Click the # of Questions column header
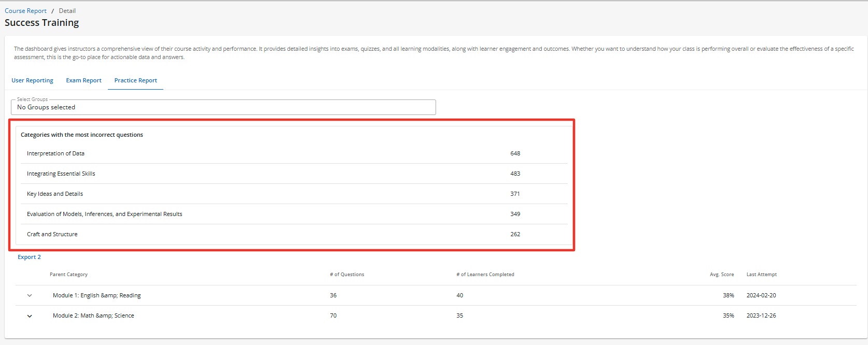Viewport: 868px width, 345px height. click(x=347, y=275)
